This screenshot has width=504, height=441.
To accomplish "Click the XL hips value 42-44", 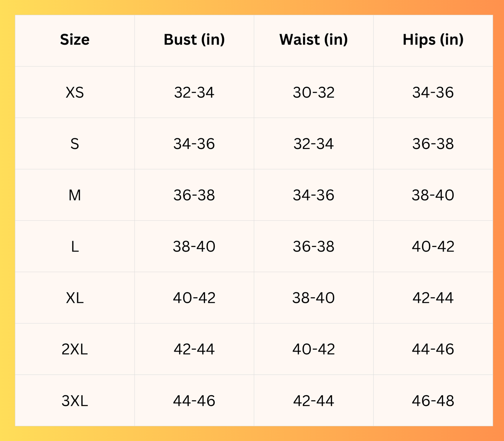I will click(433, 298).
